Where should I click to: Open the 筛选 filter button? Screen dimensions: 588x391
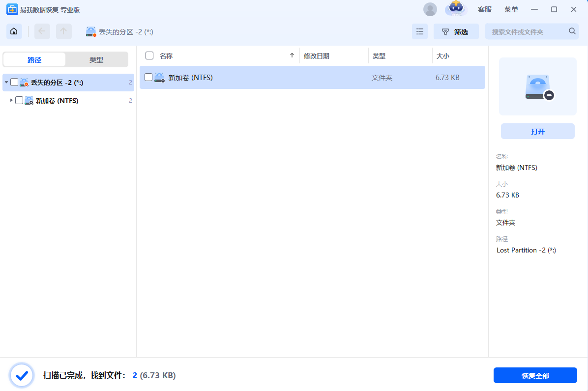(x=456, y=31)
